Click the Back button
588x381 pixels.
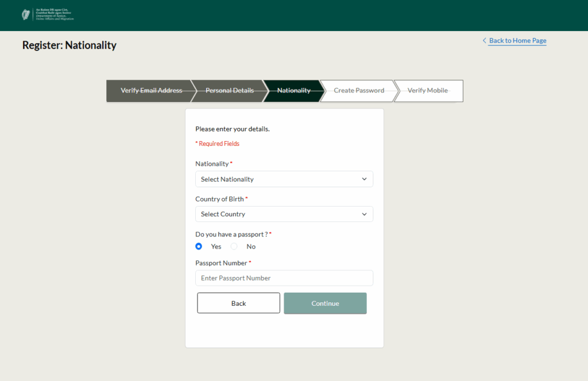[x=238, y=303]
